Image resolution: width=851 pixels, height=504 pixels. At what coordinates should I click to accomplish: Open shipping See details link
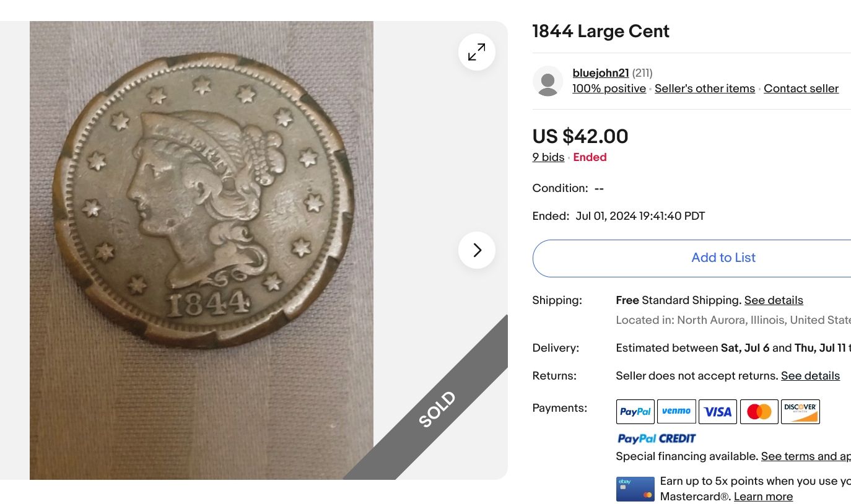click(773, 300)
